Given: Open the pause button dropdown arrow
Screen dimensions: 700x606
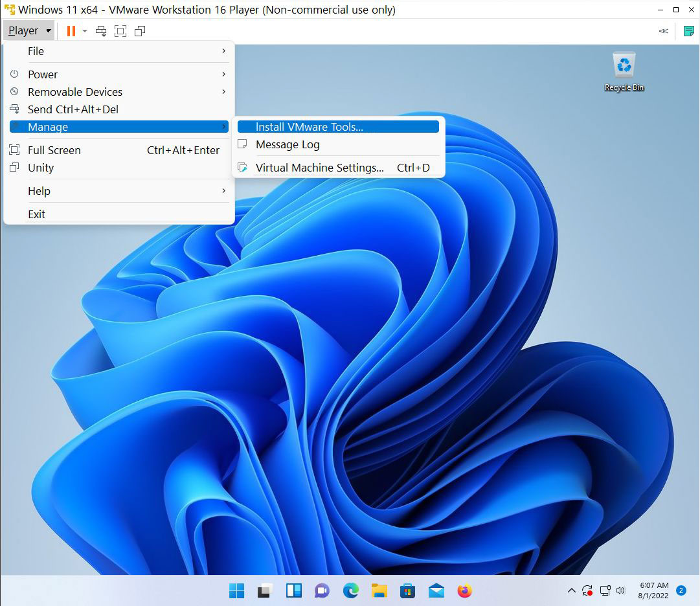Looking at the screenshot, I should (x=85, y=30).
